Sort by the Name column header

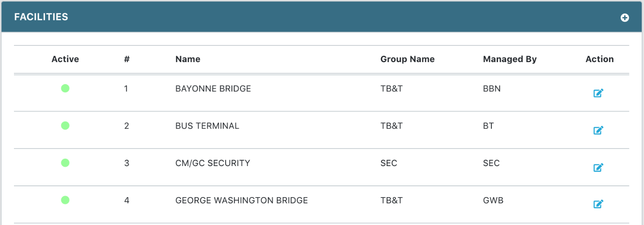pyautogui.click(x=188, y=59)
